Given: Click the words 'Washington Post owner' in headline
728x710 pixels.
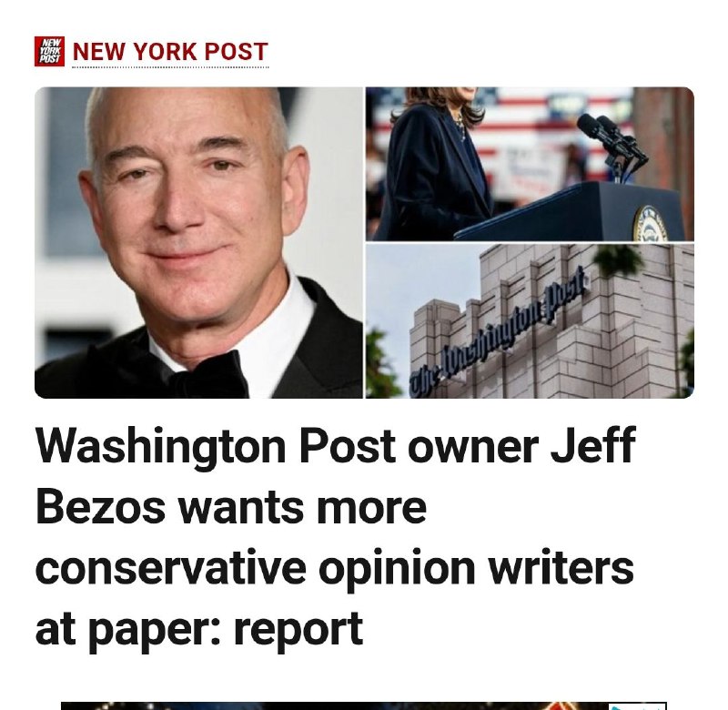Looking at the screenshot, I should [287, 445].
